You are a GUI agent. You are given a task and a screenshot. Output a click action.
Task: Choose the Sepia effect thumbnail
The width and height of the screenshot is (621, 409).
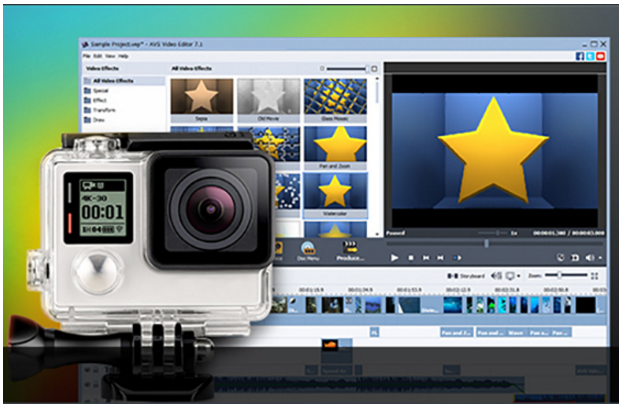tap(202, 101)
